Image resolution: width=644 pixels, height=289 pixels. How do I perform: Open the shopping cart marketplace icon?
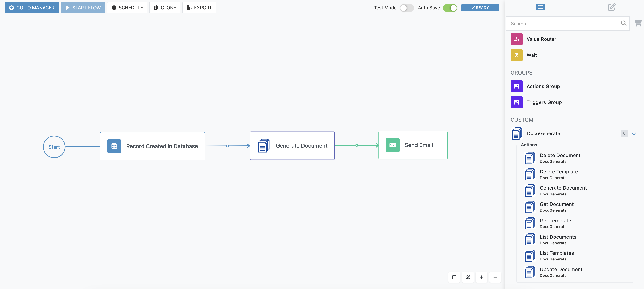pos(638,23)
